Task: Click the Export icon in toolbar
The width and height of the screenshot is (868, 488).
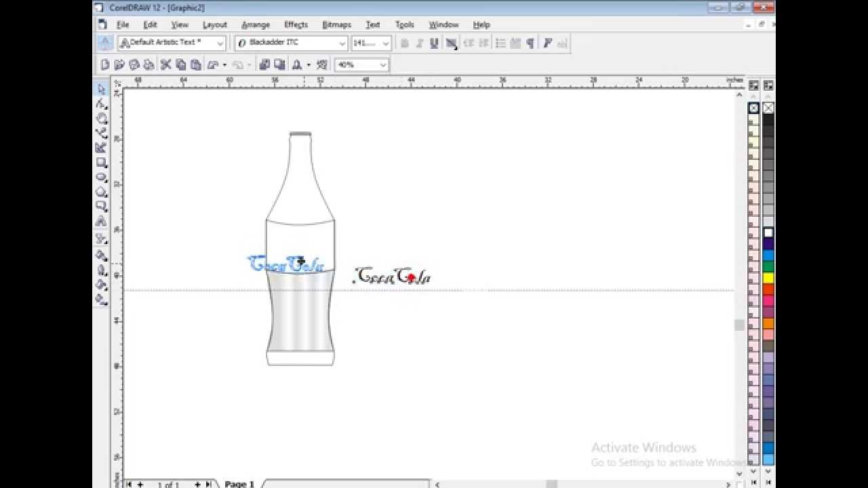Action: tap(279, 65)
